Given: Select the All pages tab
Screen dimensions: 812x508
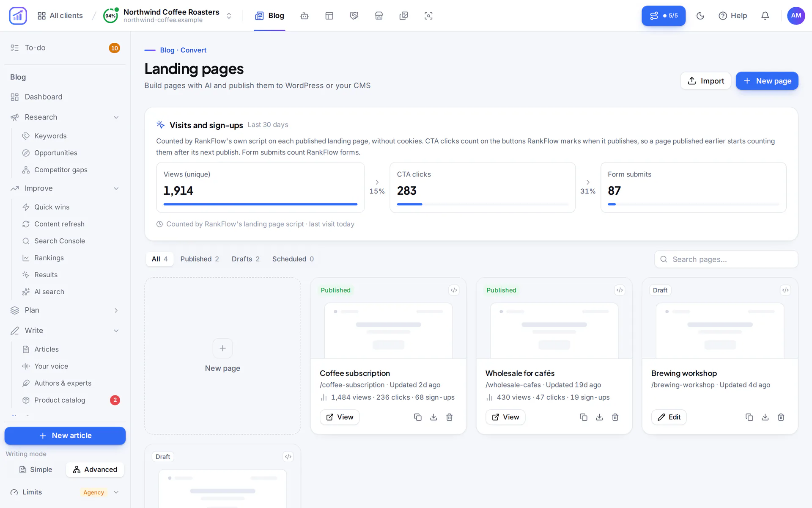Looking at the screenshot, I should click(x=160, y=259).
